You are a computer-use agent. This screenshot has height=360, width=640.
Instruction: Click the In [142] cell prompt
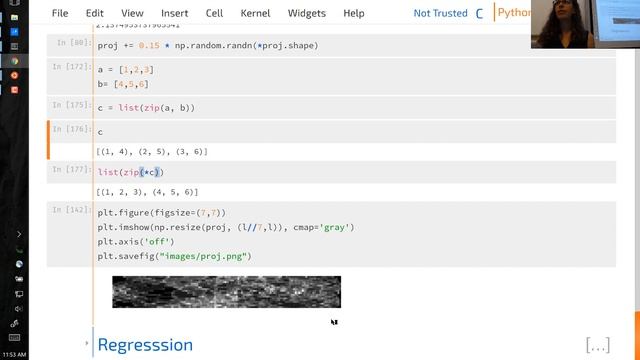[x=71, y=209]
